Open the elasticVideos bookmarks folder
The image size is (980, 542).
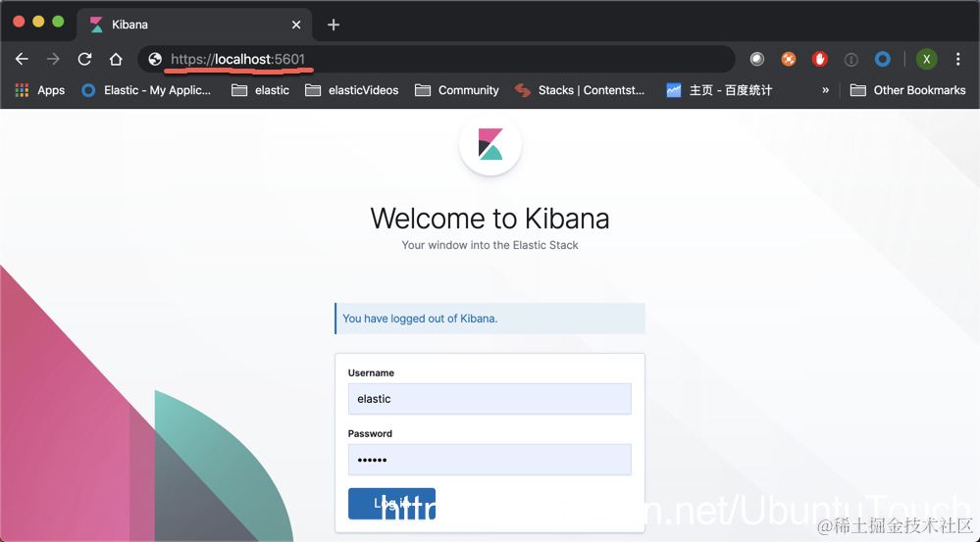click(x=351, y=90)
